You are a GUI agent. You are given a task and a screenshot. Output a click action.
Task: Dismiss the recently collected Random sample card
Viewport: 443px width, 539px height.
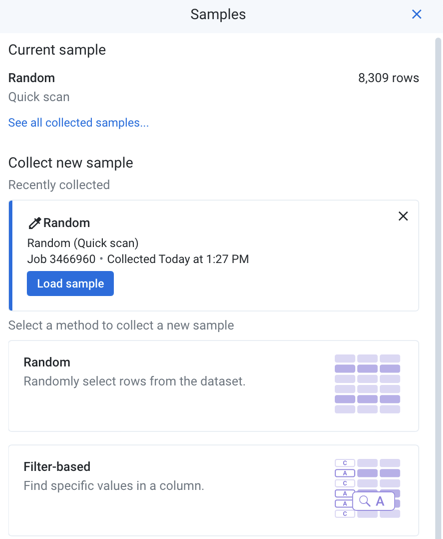pos(403,216)
